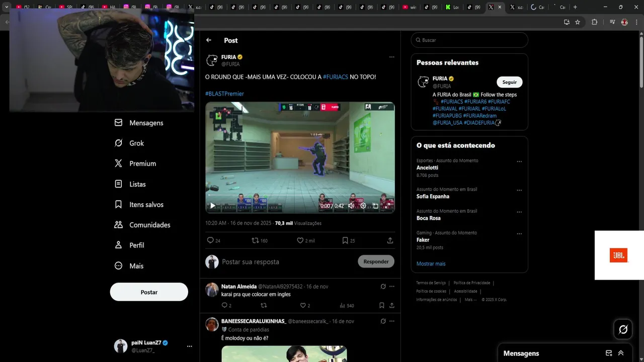Like Natan Almeida's comment
Viewport: 644px width, 362px height.
click(303, 305)
